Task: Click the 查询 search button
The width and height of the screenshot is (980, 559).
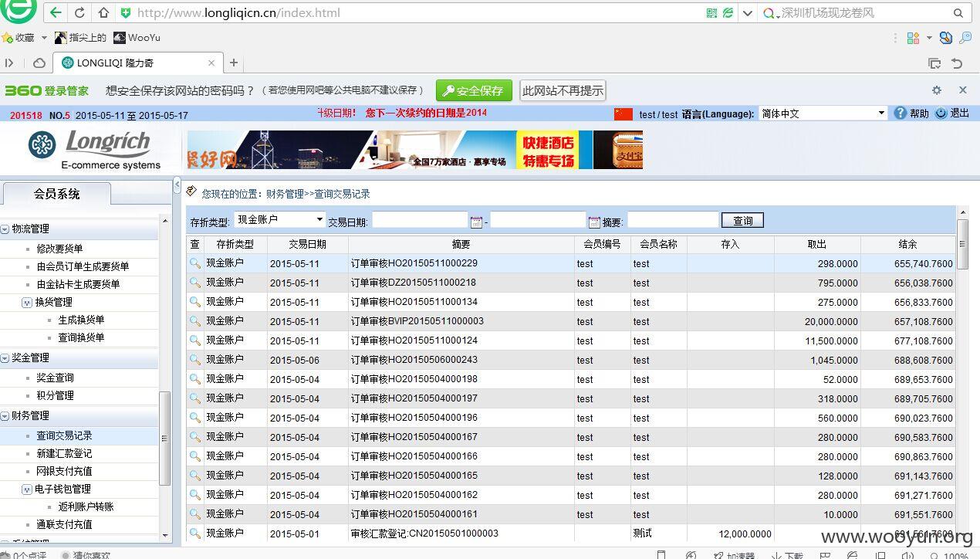Action: pos(742,221)
